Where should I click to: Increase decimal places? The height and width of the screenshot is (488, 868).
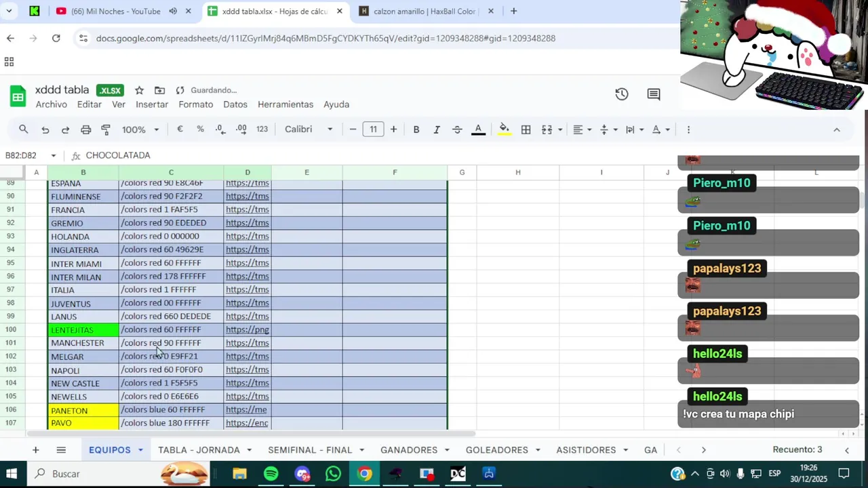[241, 129]
